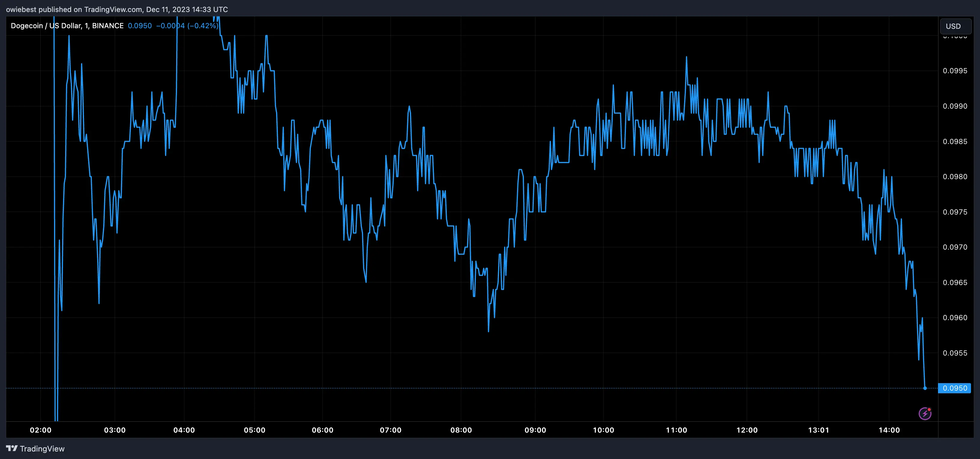Click the TradingView text at bottom left
980x459 pixels.
coord(42,449)
